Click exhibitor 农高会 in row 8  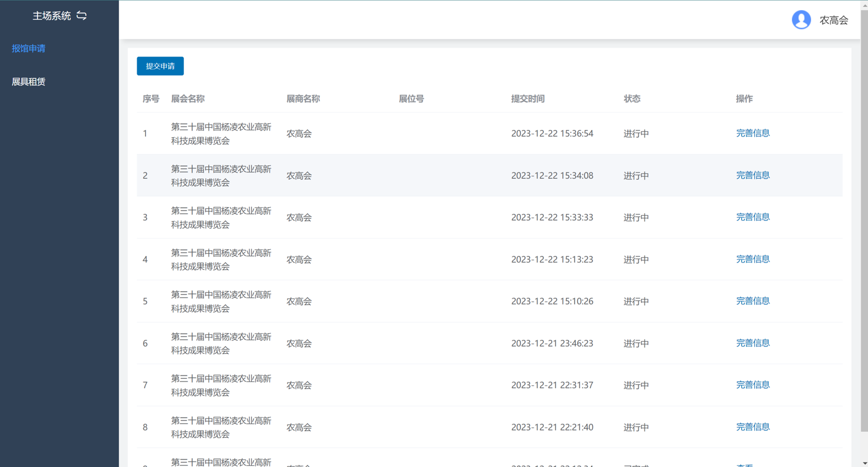pos(299,427)
